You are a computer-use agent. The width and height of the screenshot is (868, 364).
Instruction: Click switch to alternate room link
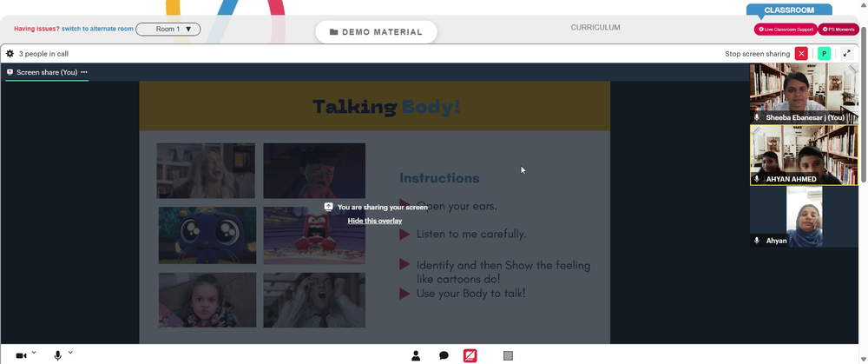(97, 29)
